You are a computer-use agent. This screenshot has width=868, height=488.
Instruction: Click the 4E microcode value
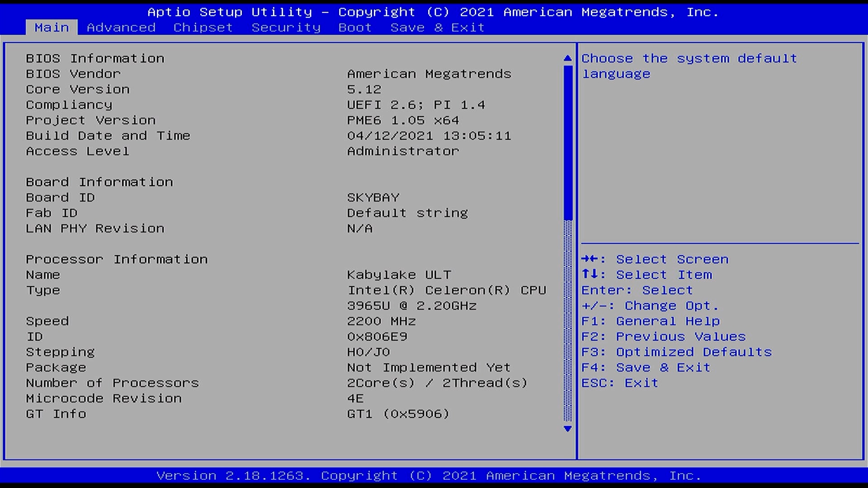(x=355, y=399)
